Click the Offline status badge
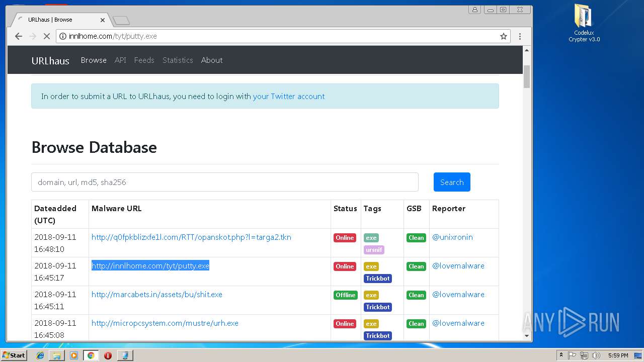 346,295
